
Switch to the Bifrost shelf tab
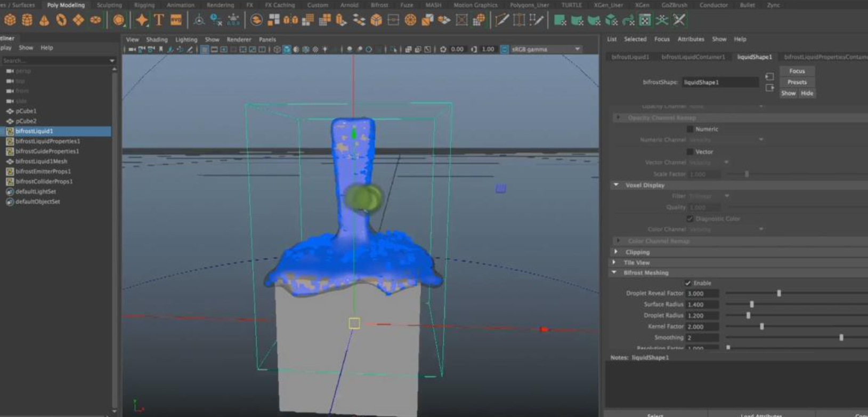coord(379,5)
